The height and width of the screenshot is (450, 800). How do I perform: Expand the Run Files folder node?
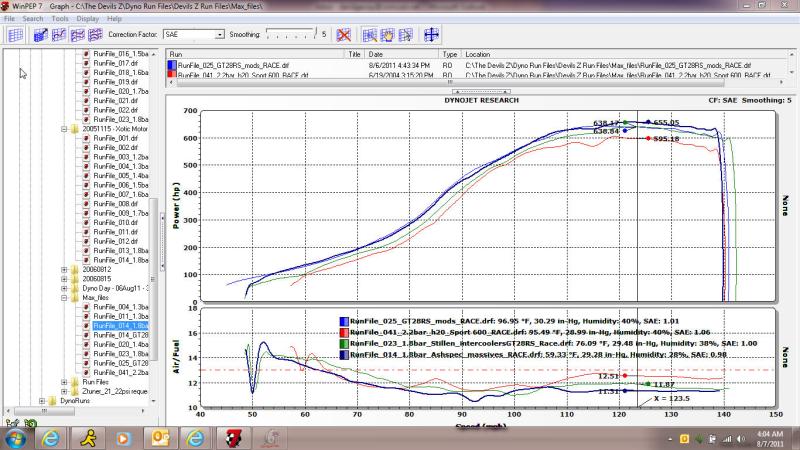pyautogui.click(x=64, y=382)
